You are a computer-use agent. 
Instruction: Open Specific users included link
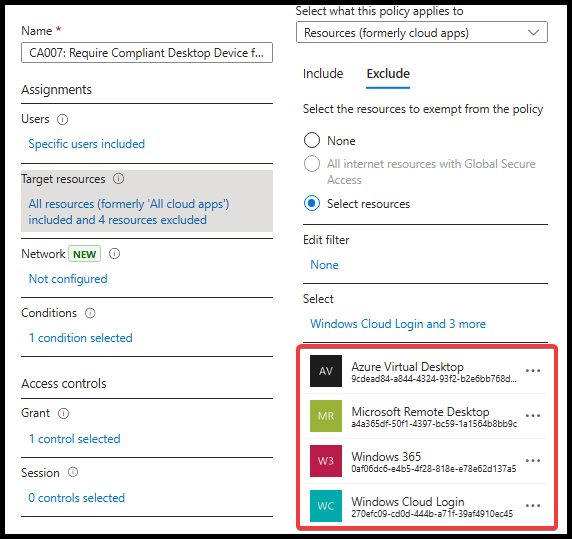click(x=87, y=144)
